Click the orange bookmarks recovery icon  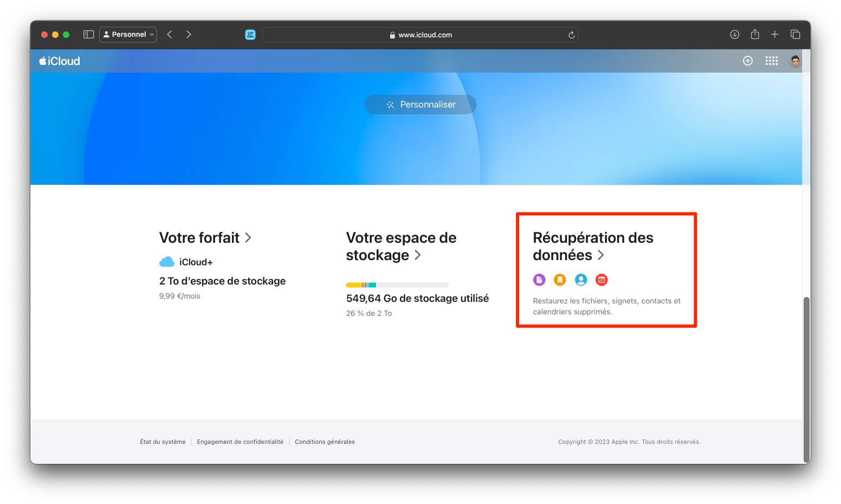560,280
